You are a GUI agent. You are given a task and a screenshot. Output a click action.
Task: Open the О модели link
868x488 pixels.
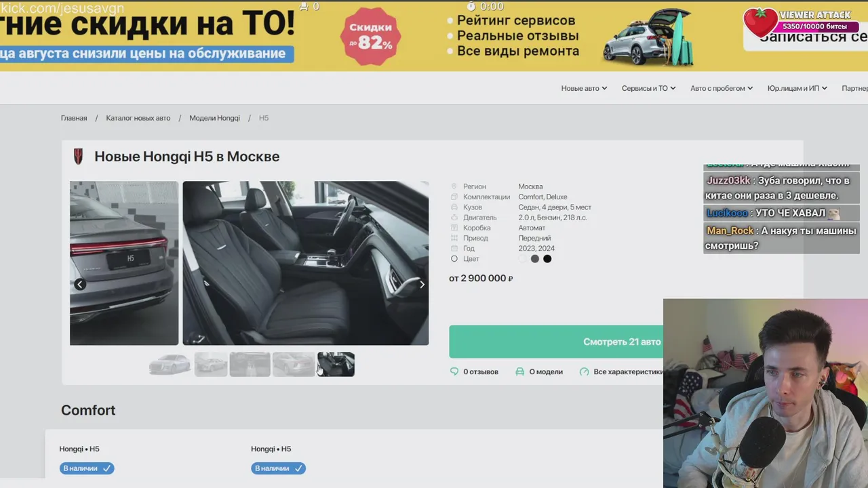point(539,371)
